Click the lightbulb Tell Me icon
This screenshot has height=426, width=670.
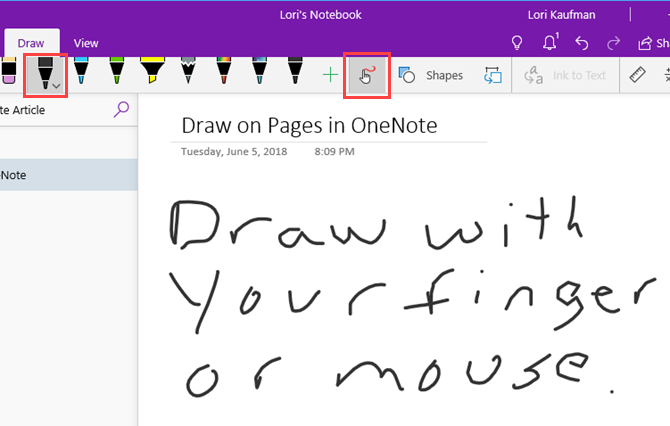pos(517,43)
